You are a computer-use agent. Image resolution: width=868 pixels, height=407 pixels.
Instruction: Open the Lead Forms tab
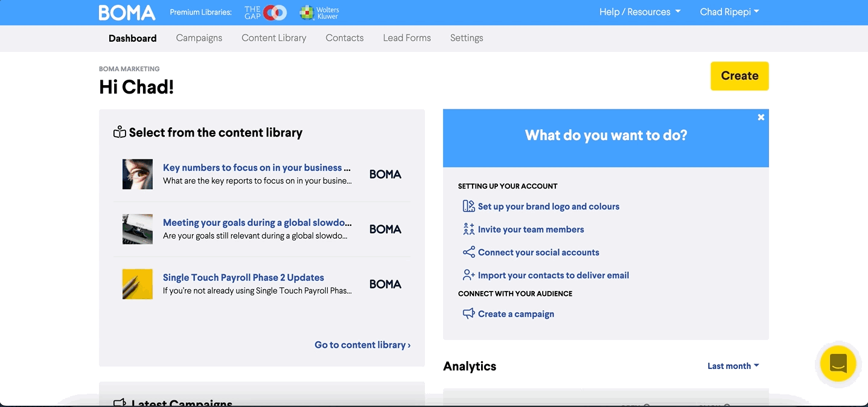point(407,38)
